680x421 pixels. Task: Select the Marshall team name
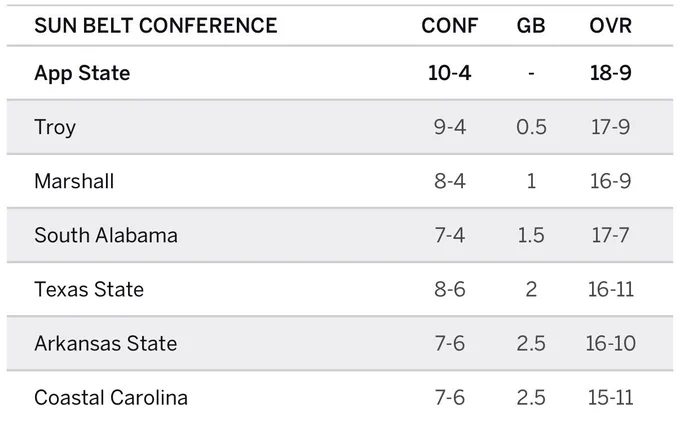(74, 181)
